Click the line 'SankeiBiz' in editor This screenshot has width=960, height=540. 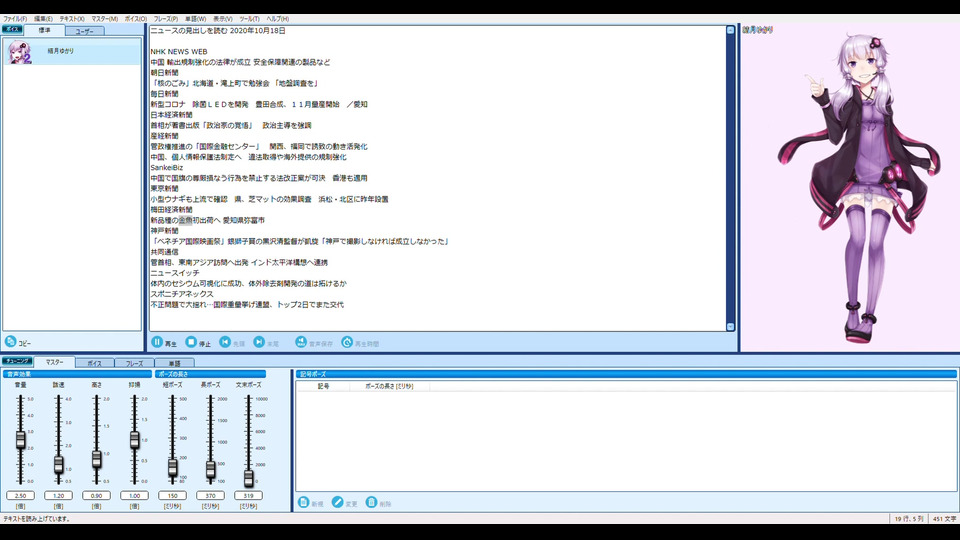point(167,167)
